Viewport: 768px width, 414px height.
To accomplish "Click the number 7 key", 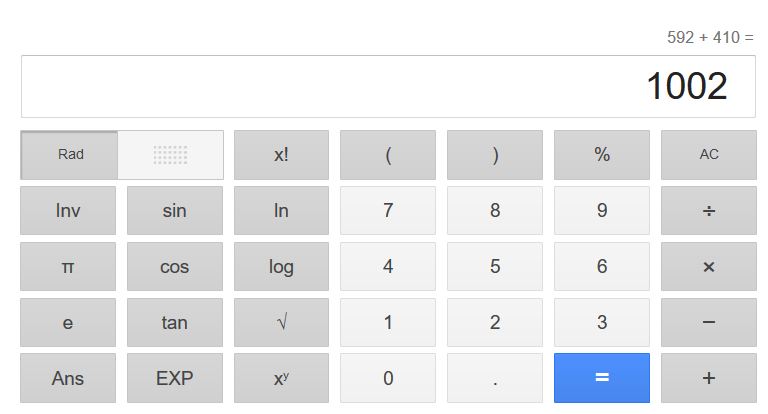I will coord(388,211).
